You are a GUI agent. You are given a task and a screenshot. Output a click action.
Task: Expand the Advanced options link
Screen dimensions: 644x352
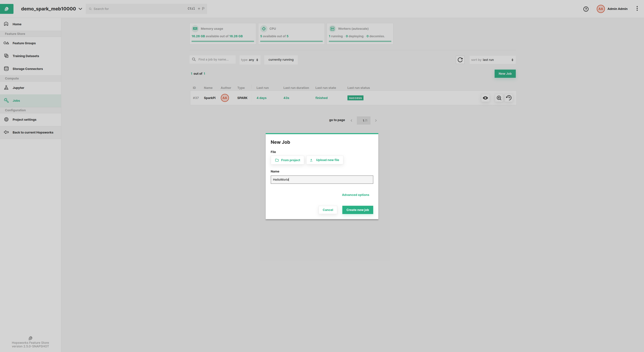355,195
